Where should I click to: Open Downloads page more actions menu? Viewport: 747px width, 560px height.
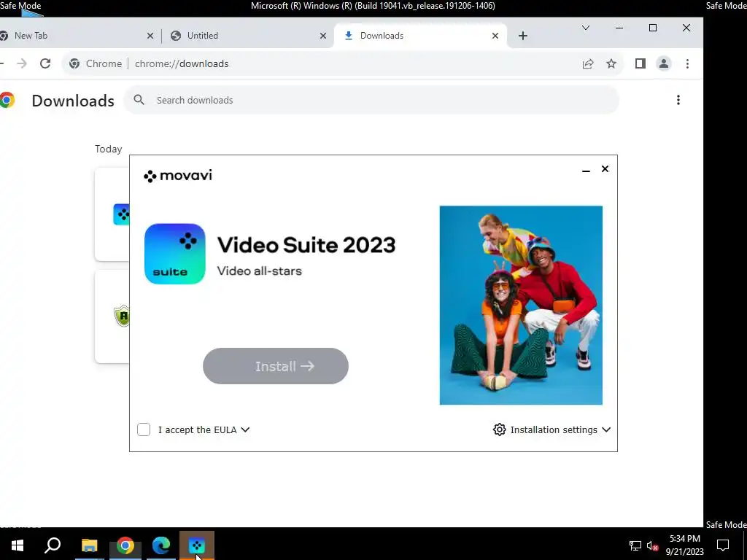click(x=678, y=100)
